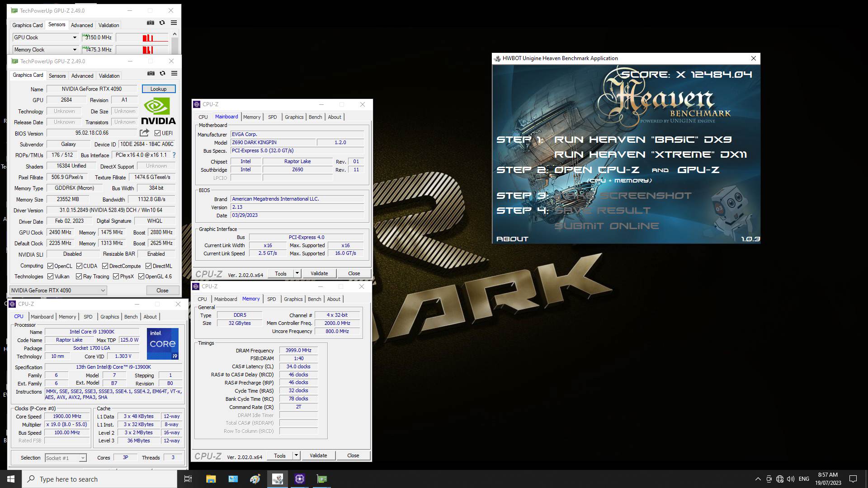
Task: Switch to Validation tab in GPU-Z Graphics Card window
Action: pyautogui.click(x=109, y=76)
